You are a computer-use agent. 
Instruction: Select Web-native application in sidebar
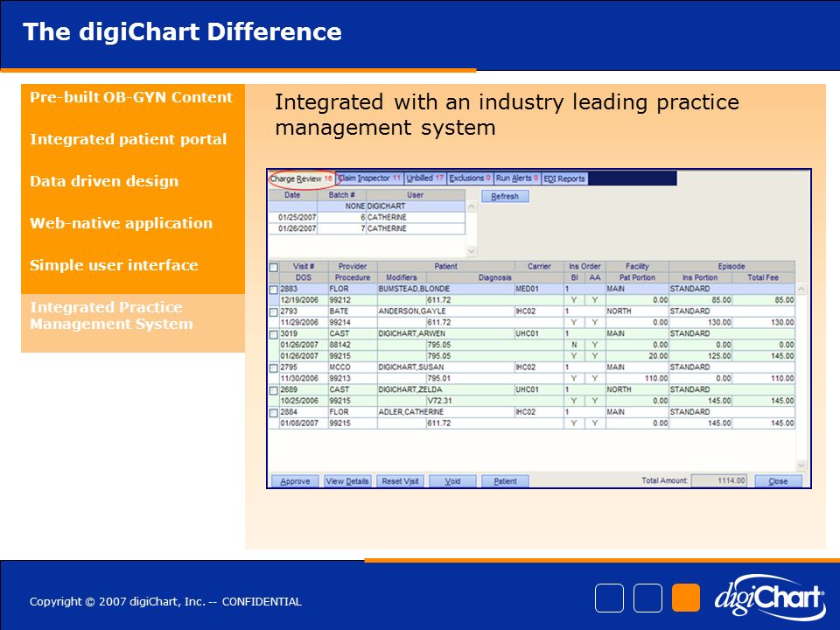pyautogui.click(x=121, y=223)
